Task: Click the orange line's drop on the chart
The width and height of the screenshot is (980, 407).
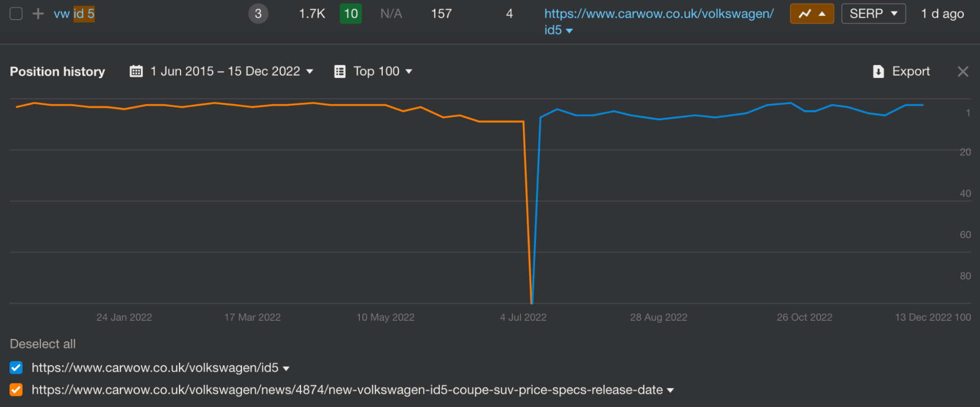Action: (x=528, y=211)
